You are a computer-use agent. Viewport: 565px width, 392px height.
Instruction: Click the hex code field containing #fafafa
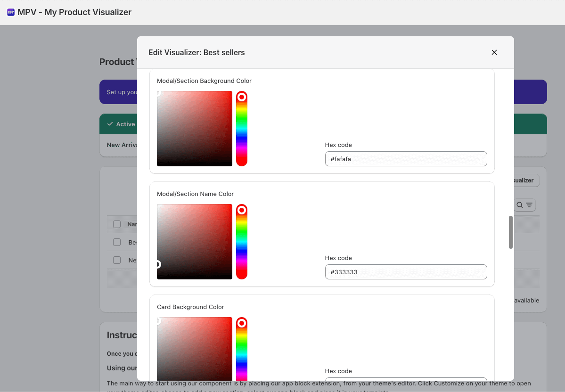click(406, 159)
